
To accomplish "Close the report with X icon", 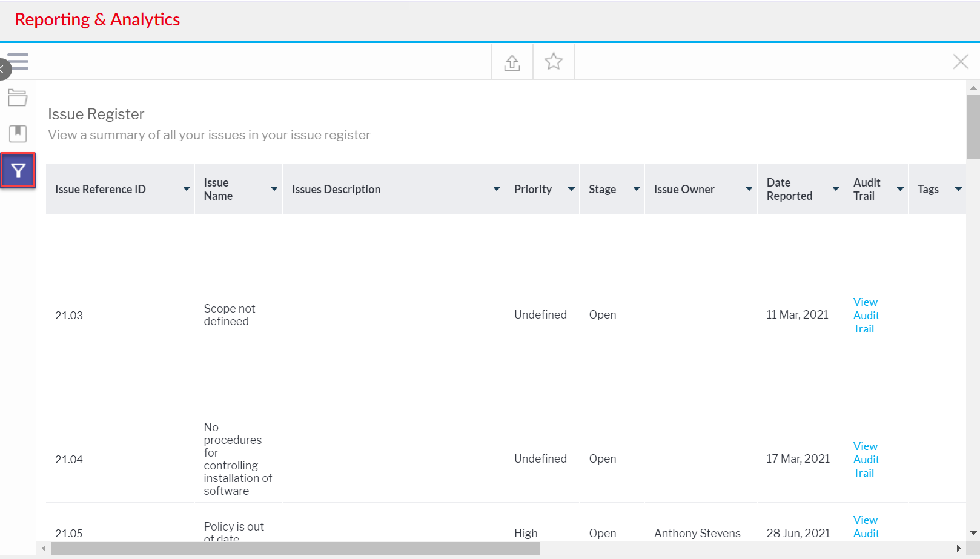I will coord(960,62).
